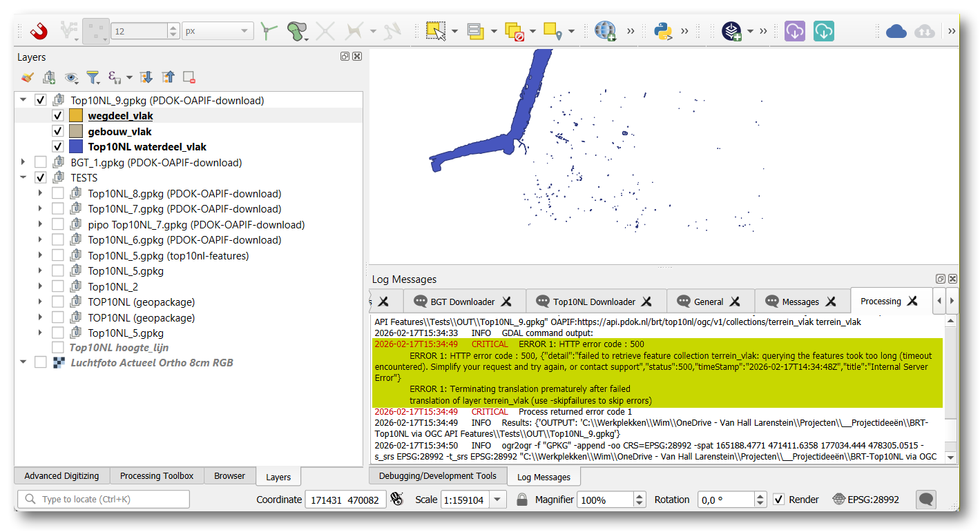The height and width of the screenshot is (532, 980).
Task: Expand the Top10NL_8.gpkg group
Action: [x=40, y=194]
